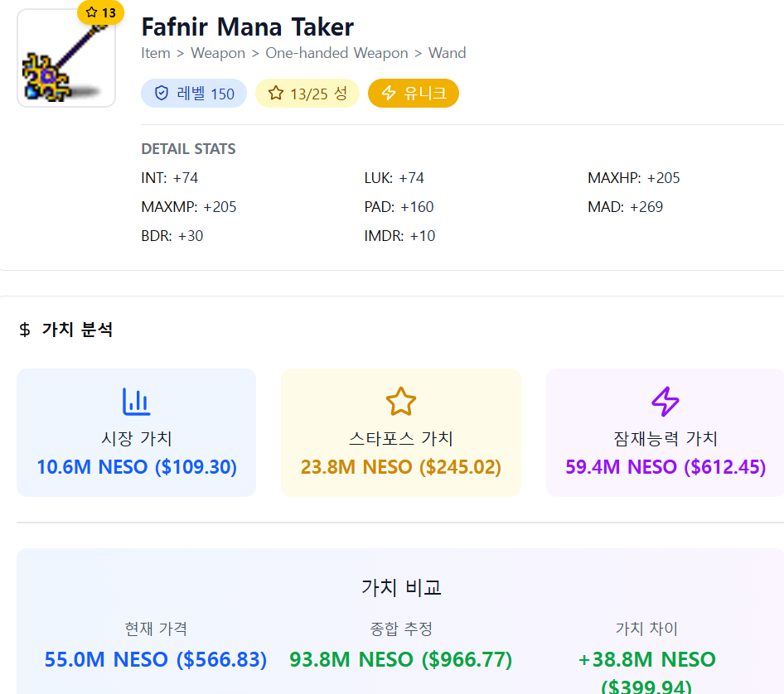Image resolution: width=784 pixels, height=694 pixels.
Task: Click the star icon above 스타포스 가치
Action: click(x=401, y=402)
